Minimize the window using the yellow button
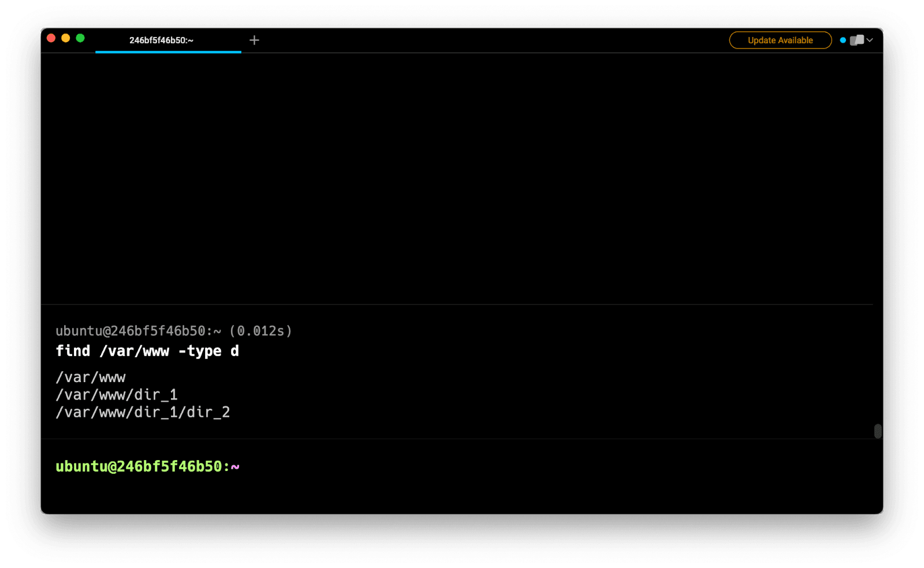924x568 pixels. point(66,38)
